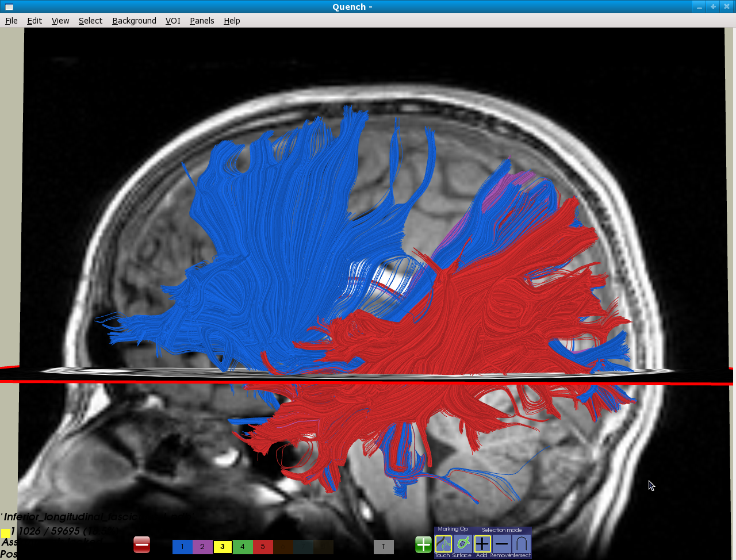Open the Help menu
736x560 pixels.
pos(232,21)
